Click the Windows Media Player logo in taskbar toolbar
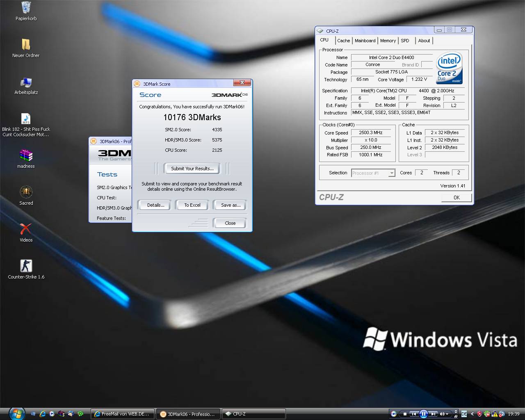This screenshot has width=525, height=420. coord(394,414)
